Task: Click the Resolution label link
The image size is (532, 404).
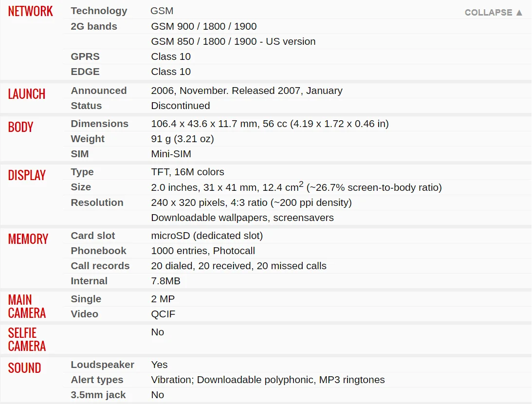Action: tap(97, 202)
